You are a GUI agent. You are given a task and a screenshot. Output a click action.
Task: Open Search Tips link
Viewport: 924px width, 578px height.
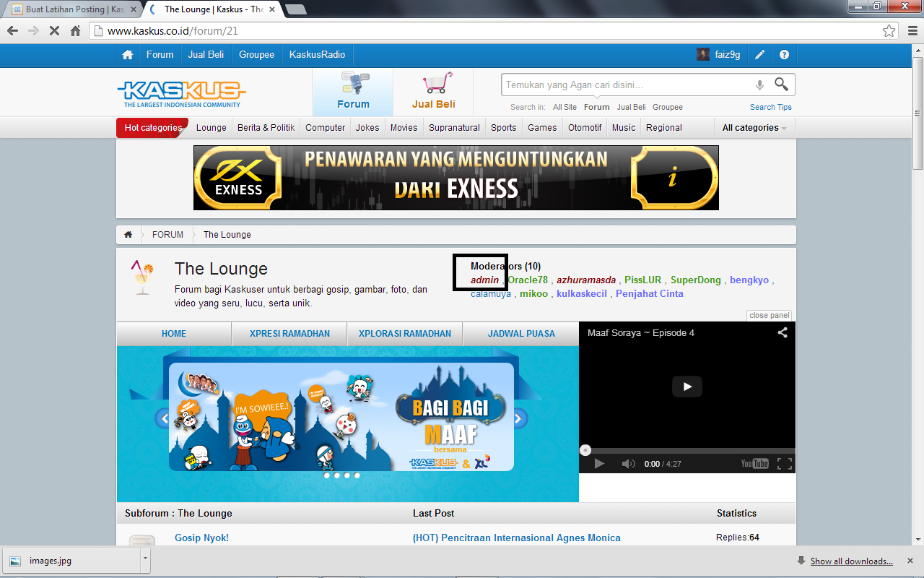pos(770,107)
